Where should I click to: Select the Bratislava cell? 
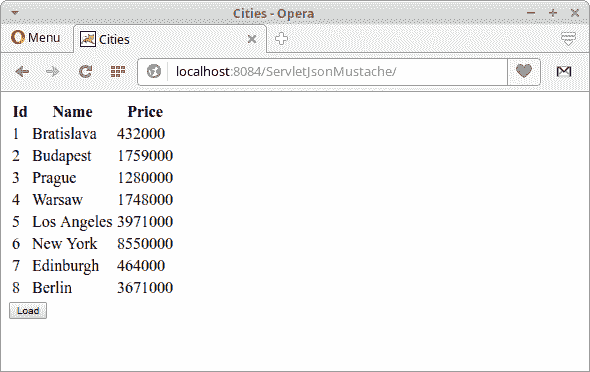pos(64,134)
